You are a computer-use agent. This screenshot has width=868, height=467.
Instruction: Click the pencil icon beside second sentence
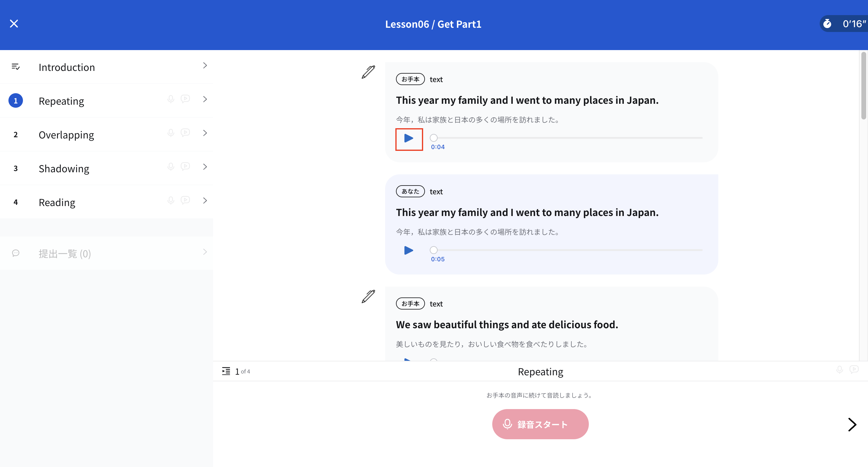[368, 297]
